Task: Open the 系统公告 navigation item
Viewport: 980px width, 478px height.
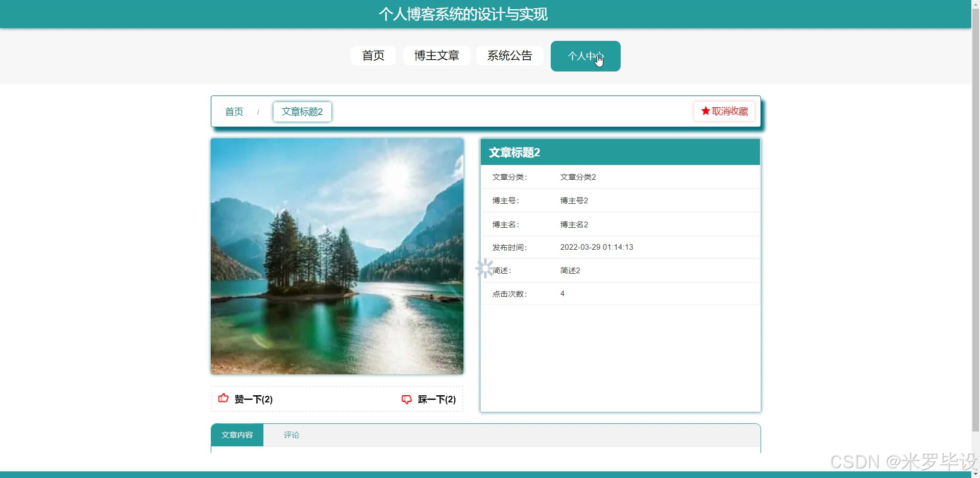Action: click(x=509, y=56)
